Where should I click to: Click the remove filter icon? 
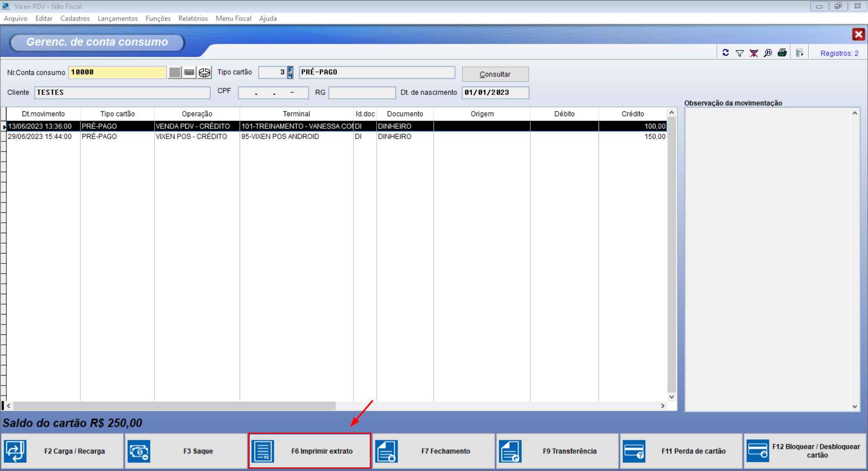click(754, 53)
